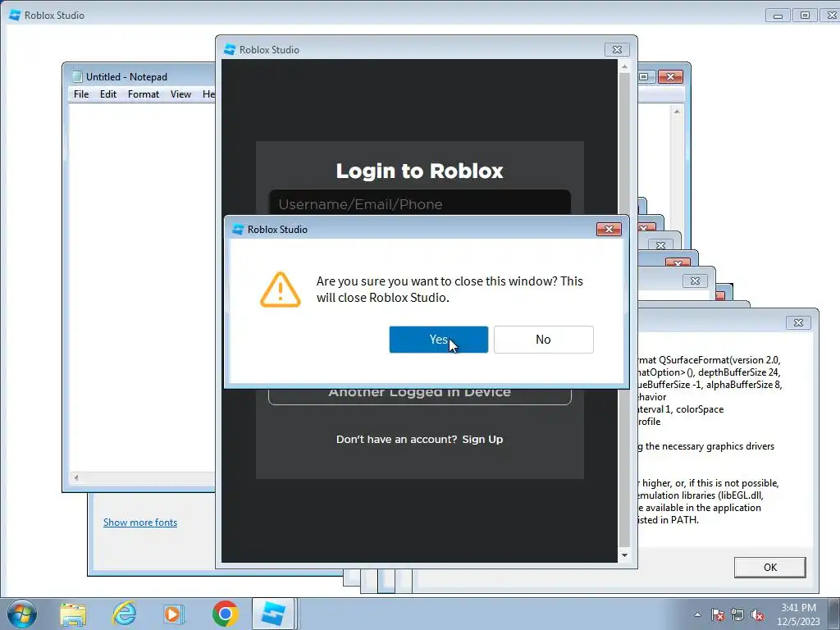Close the Notepad window

tap(670, 76)
